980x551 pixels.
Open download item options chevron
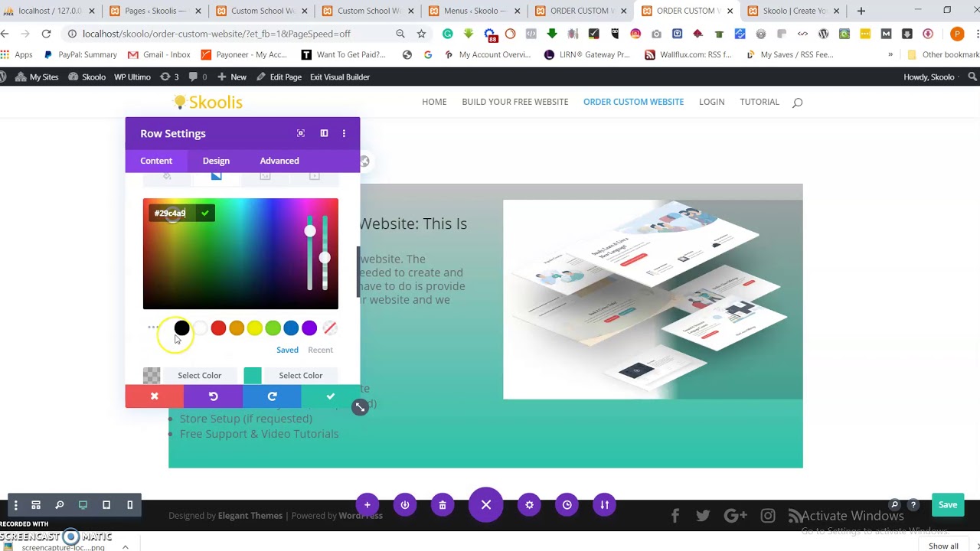tap(125, 547)
